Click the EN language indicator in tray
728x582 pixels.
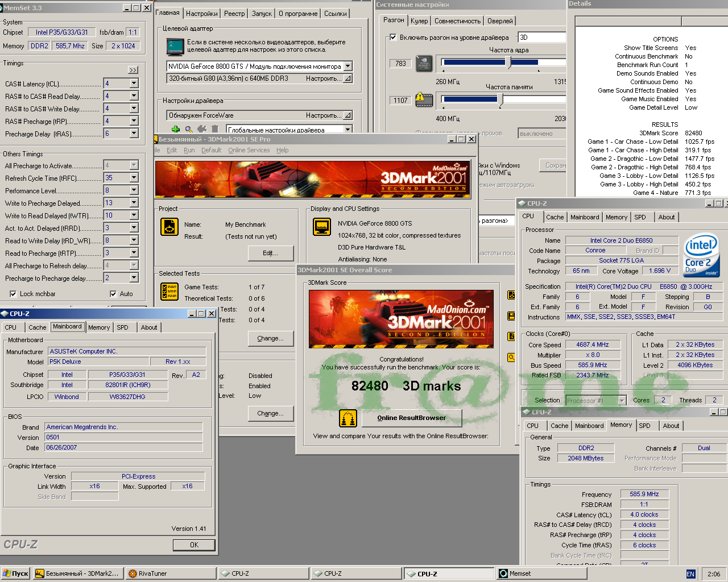690,574
